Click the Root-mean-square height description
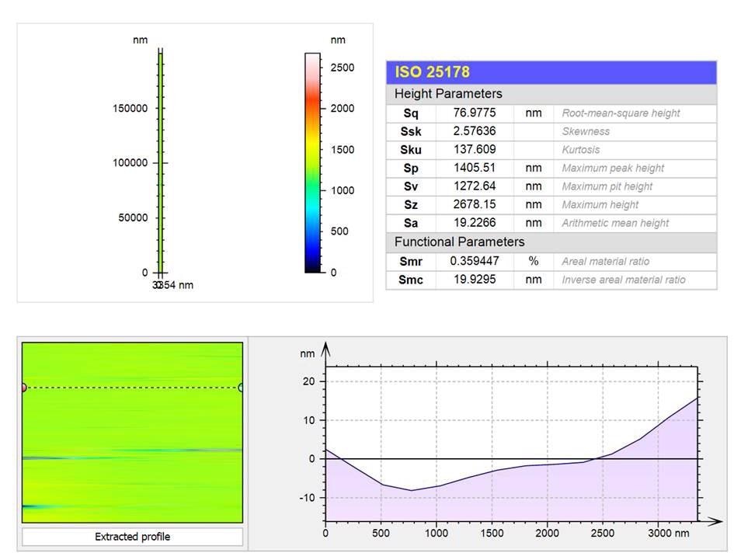 pyautogui.click(x=621, y=113)
